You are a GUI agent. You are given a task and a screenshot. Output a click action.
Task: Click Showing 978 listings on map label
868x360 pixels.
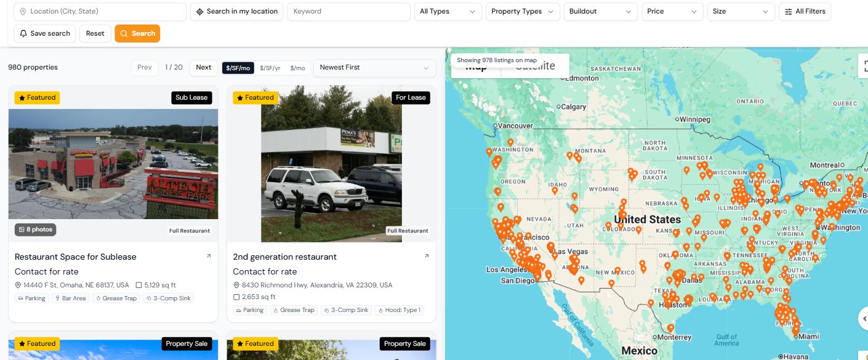[497, 60]
